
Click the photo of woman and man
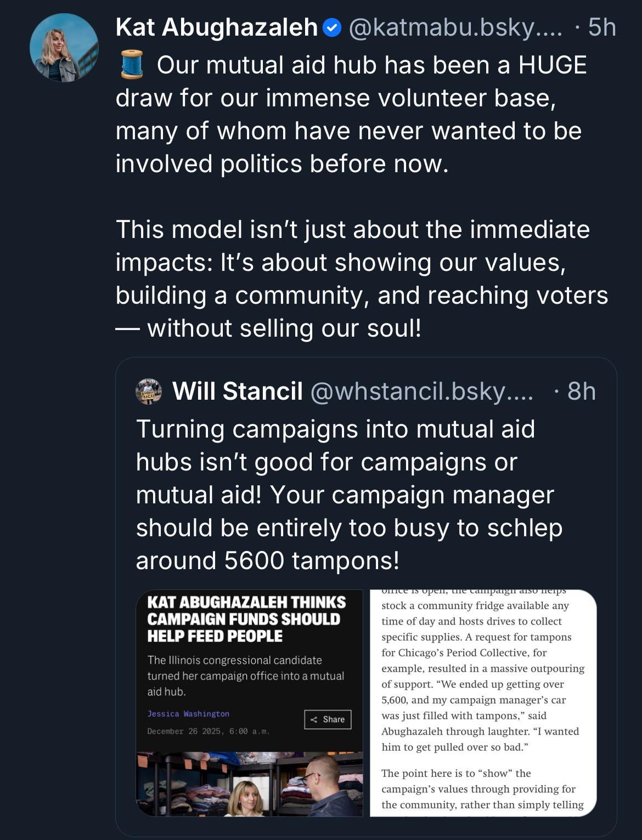(x=249, y=784)
